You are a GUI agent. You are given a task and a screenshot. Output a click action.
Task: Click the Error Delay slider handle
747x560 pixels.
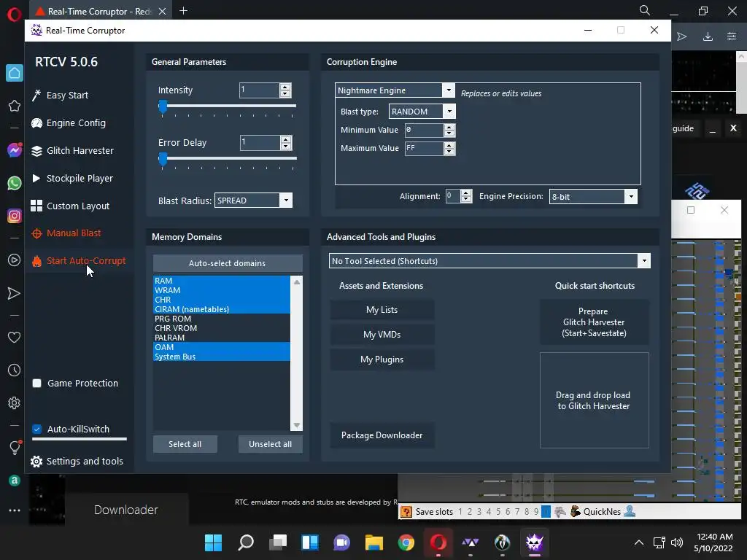(x=163, y=159)
